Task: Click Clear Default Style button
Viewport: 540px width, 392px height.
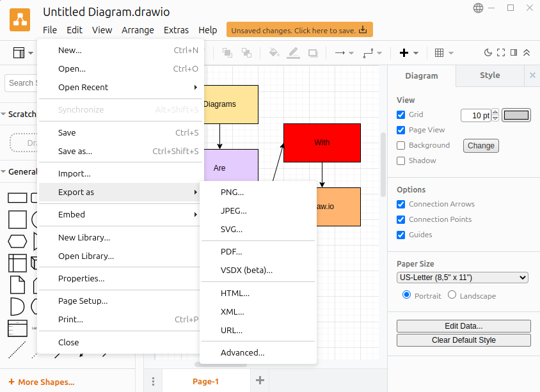Action: (x=464, y=340)
